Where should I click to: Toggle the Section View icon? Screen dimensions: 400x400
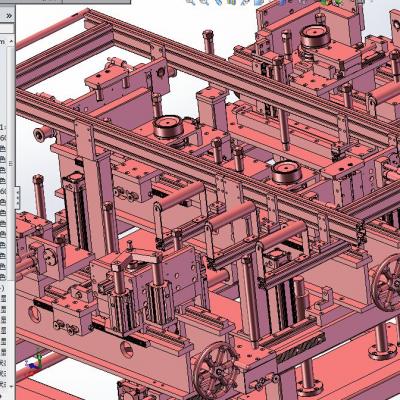click(232, 2)
